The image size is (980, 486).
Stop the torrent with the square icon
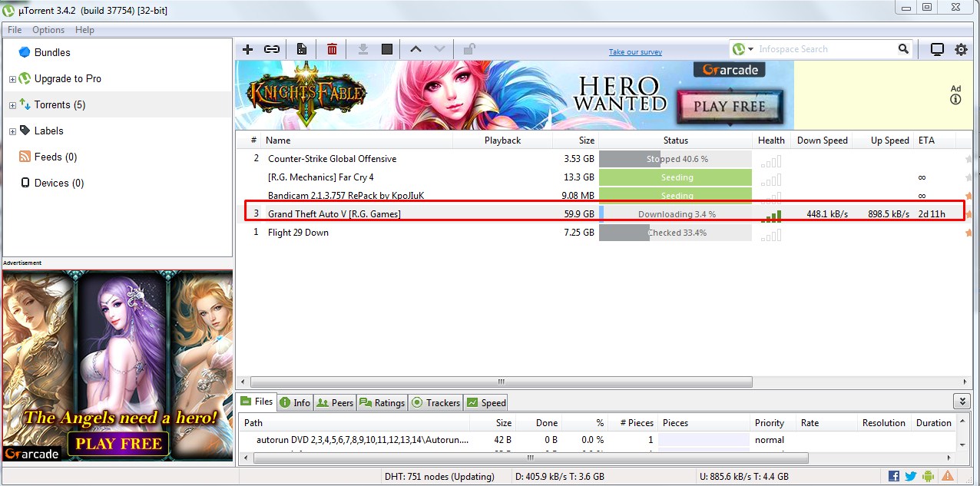coord(387,48)
